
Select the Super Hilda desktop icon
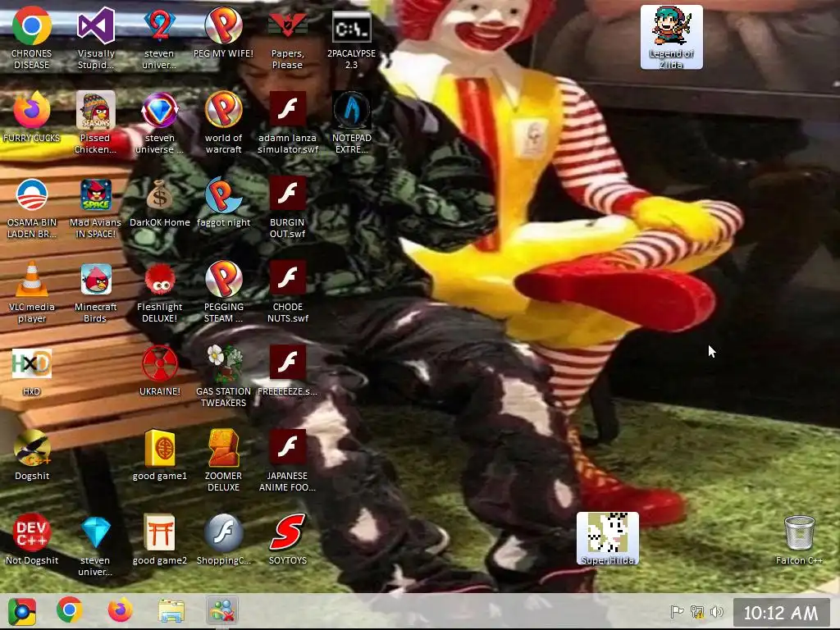pos(608,539)
